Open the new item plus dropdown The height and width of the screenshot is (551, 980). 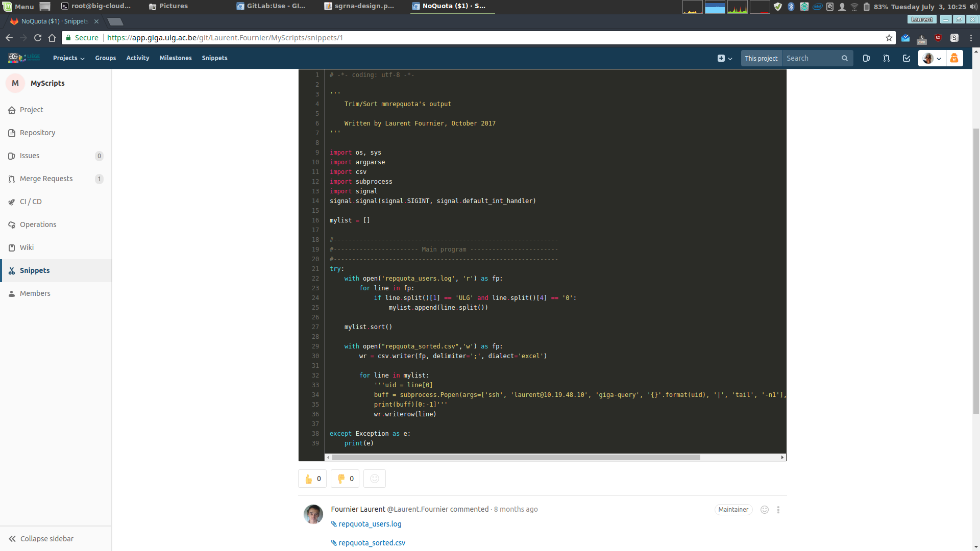click(x=725, y=58)
